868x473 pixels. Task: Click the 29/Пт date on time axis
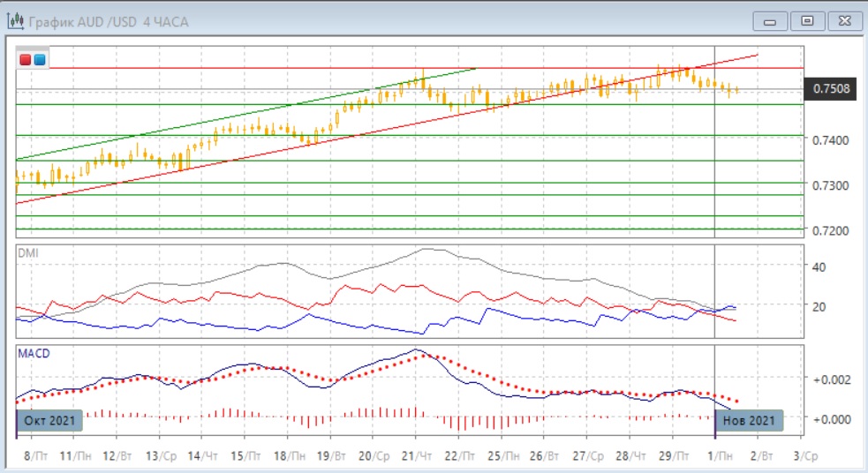(x=676, y=456)
